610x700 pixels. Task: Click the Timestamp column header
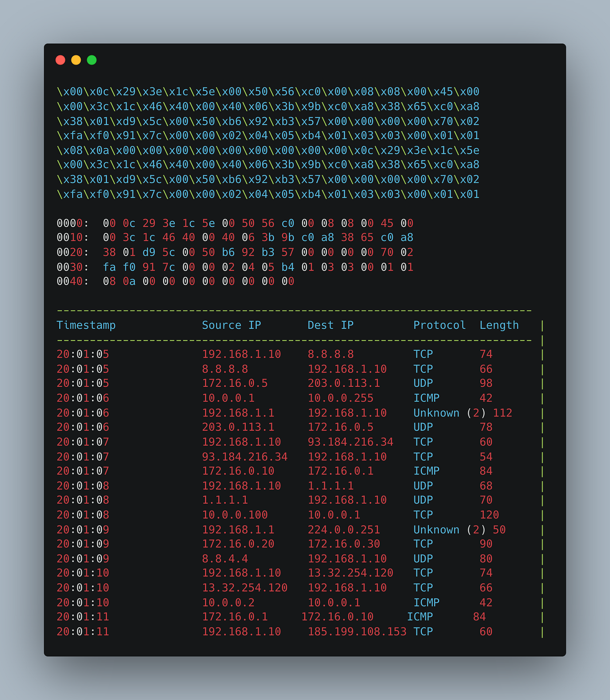[x=86, y=325]
